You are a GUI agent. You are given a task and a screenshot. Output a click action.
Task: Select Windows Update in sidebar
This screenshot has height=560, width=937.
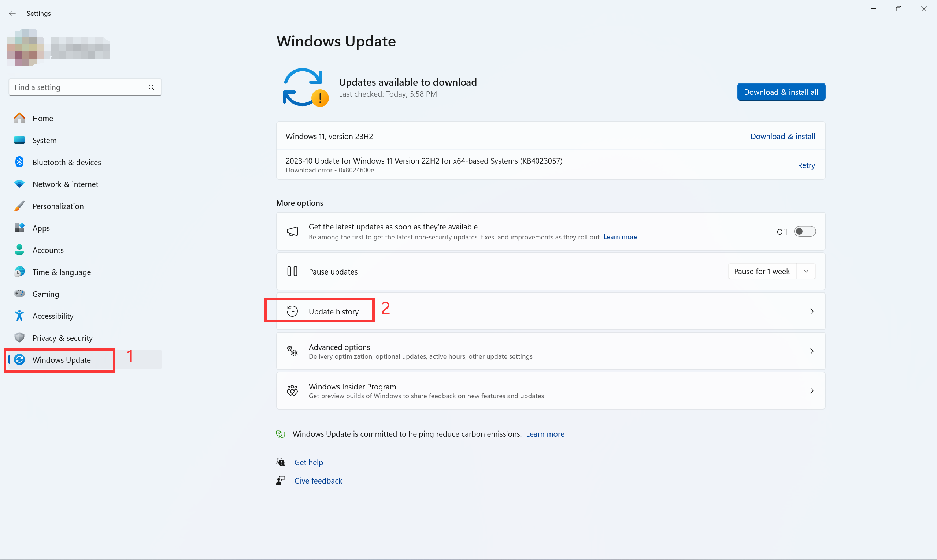pos(85,360)
